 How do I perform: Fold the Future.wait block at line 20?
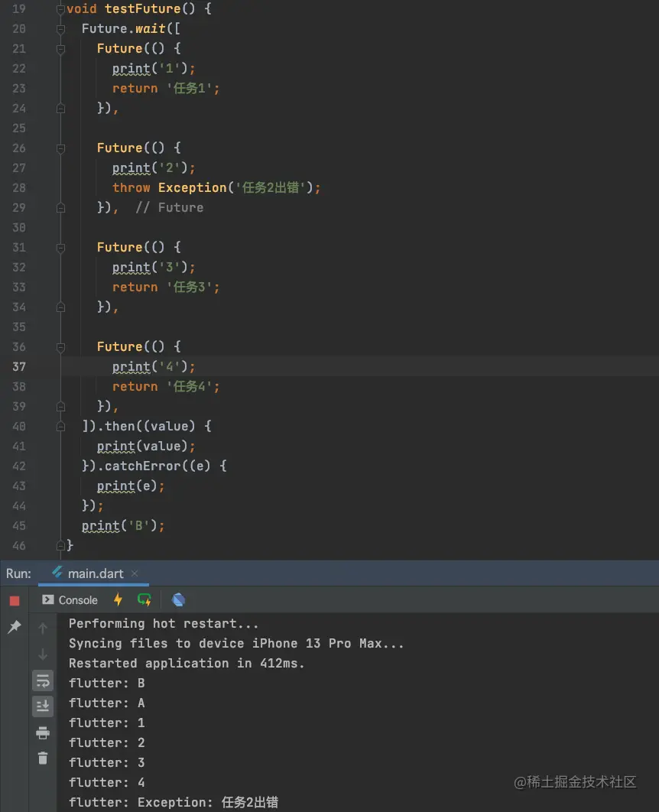click(x=60, y=29)
